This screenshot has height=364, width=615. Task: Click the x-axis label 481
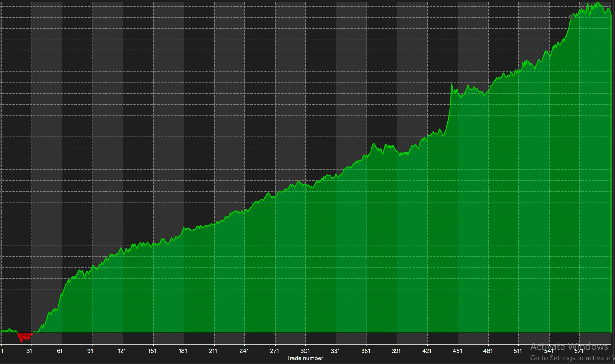pyautogui.click(x=488, y=351)
